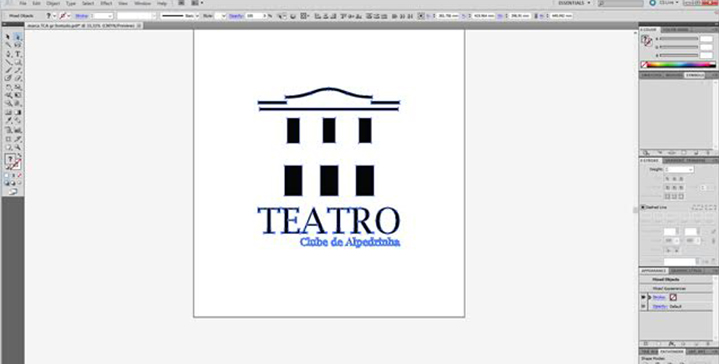Click Horizontal Align Left in the control bar
Image resolution: width=719 pixels, height=364 pixels.
click(x=317, y=15)
